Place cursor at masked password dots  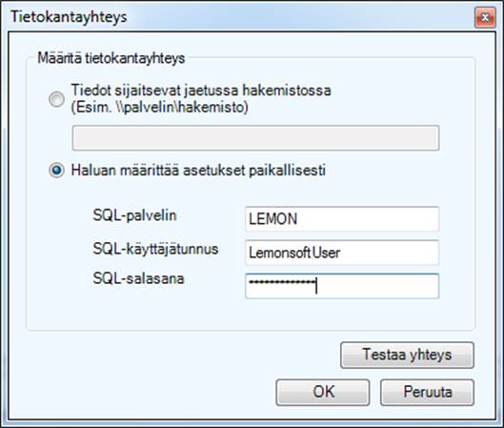282,282
